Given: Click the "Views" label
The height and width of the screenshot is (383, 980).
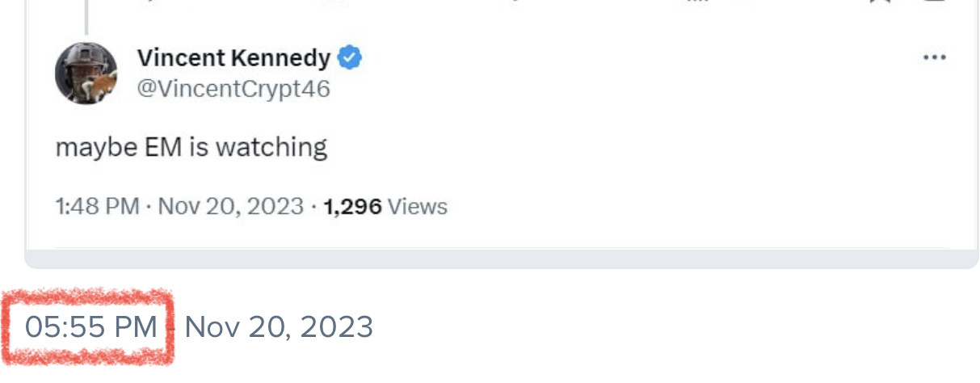Looking at the screenshot, I should coord(418,206).
